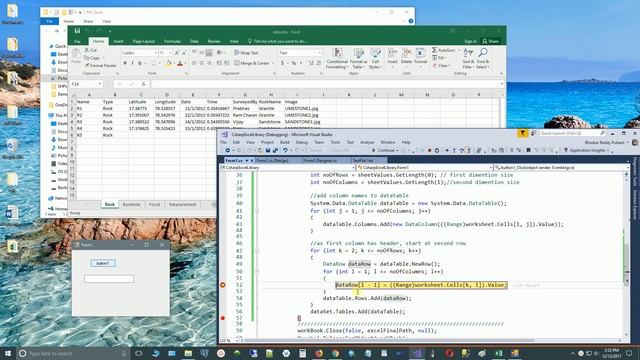This screenshot has width=640, height=360.
Task: Click Share button in Excel
Action: [x=490, y=41]
